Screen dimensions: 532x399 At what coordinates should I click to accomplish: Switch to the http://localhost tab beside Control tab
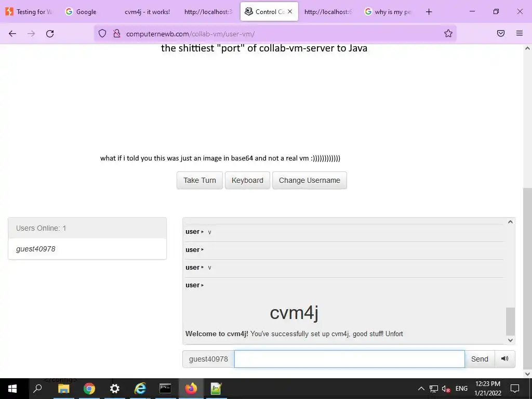click(328, 11)
